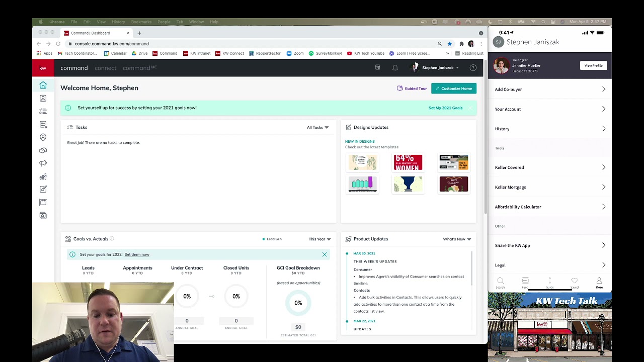Tap the SJ avatar in mobile app
Image resolution: width=644 pixels, height=362 pixels.
(x=498, y=42)
